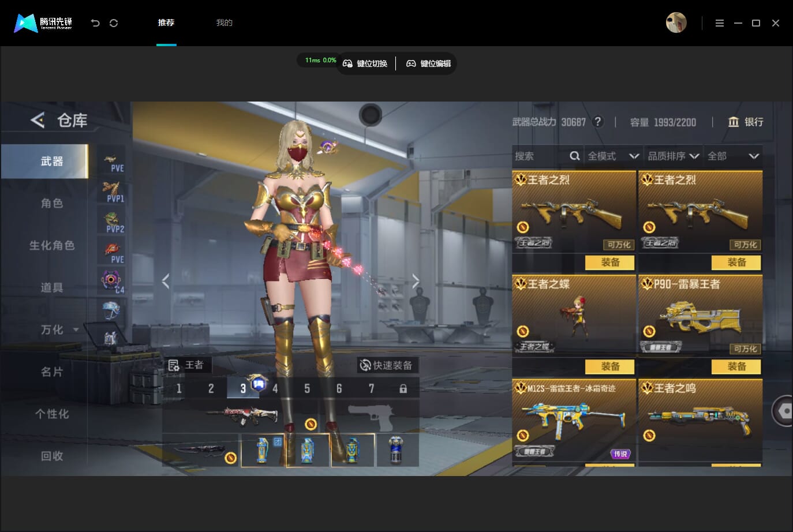Select the helmet gear icon
793x532 pixels.
(111, 310)
